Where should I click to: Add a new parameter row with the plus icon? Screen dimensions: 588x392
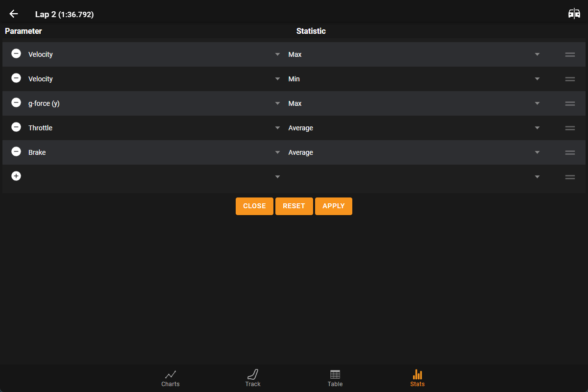coord(16,175)
